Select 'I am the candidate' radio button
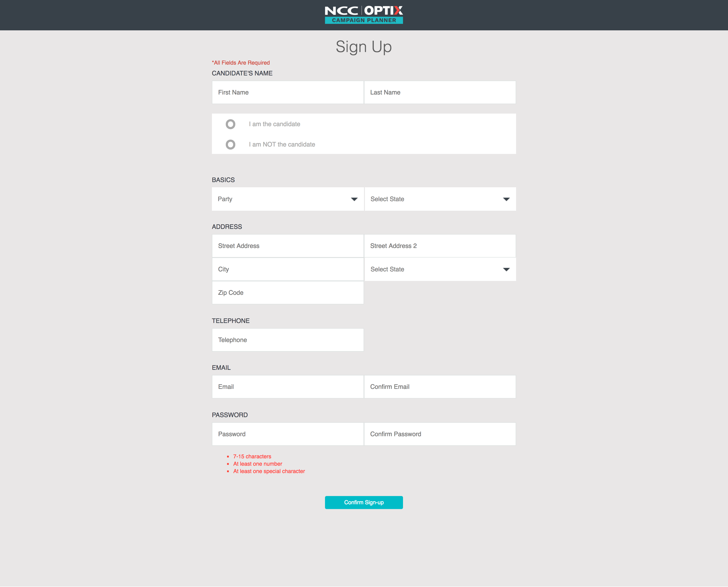Screen dimensions: 728x587 tap(231, 124)
